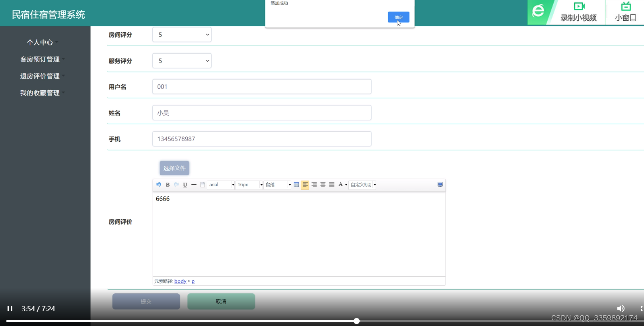
Task: Open the arial font family dropdown
Action: (221, 185)
